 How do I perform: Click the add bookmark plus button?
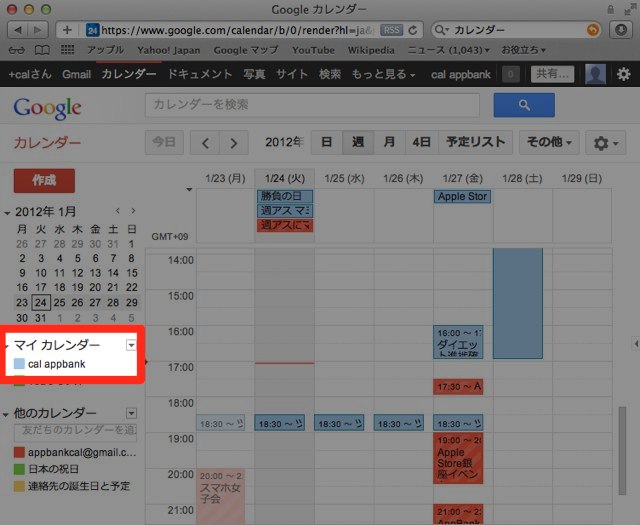(x=67, y=30)
